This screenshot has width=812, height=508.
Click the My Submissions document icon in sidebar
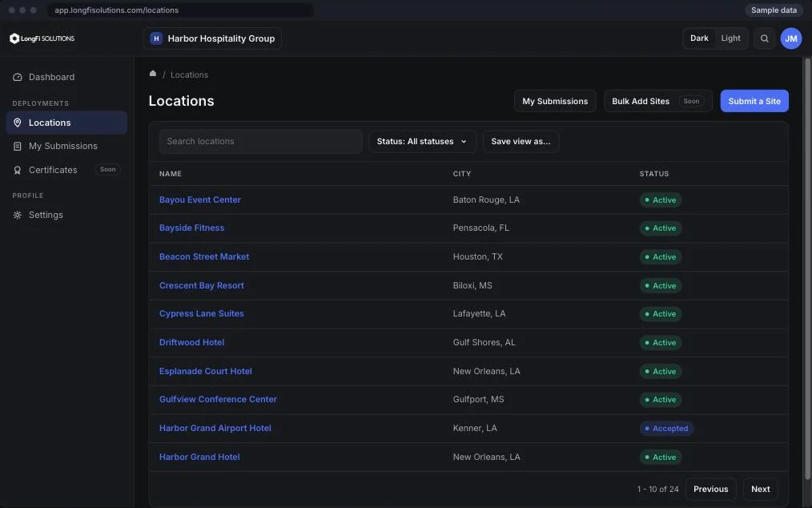17,146
